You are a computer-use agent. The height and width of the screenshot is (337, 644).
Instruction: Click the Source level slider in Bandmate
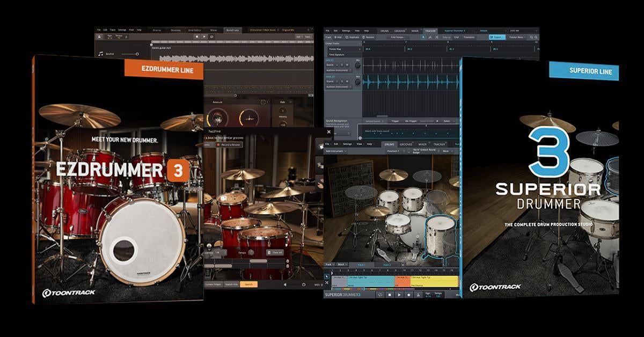(x=137, y=54)
